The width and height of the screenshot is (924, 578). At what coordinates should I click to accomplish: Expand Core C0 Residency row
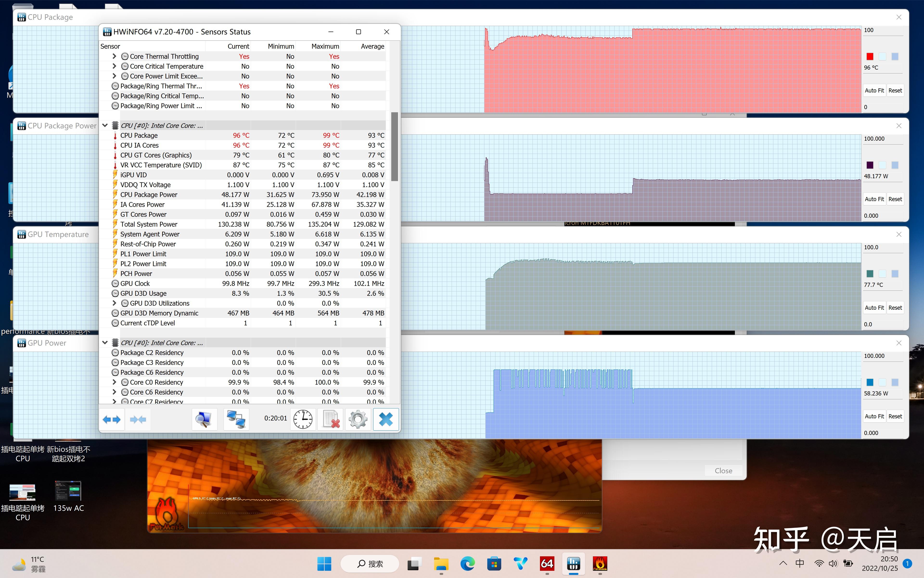pyautogui.click(x=114, y=382)
